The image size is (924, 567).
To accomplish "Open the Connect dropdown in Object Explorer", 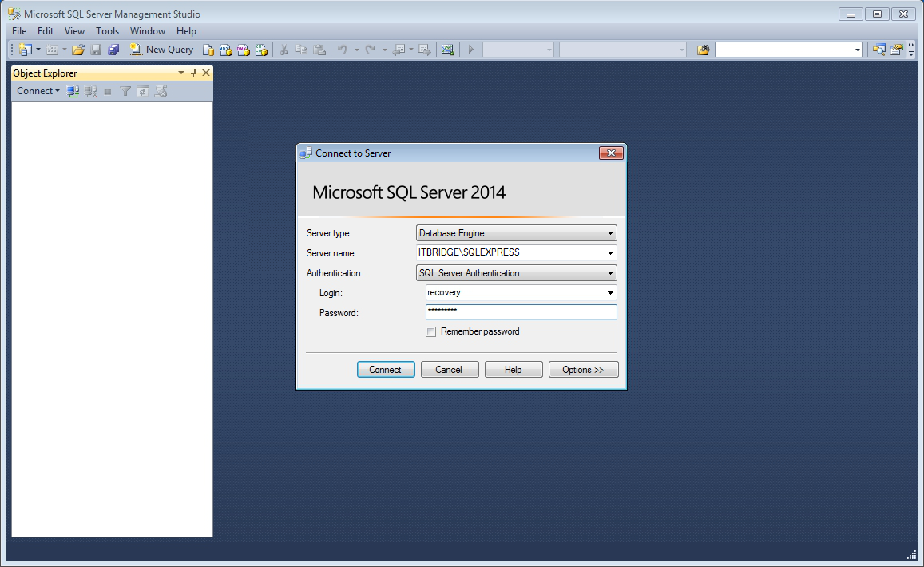I will [x=38, y=91].
